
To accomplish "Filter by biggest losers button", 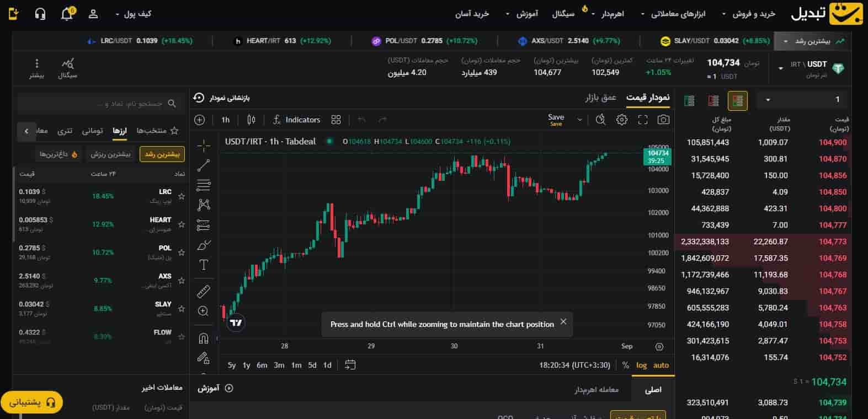I will 110,154.
